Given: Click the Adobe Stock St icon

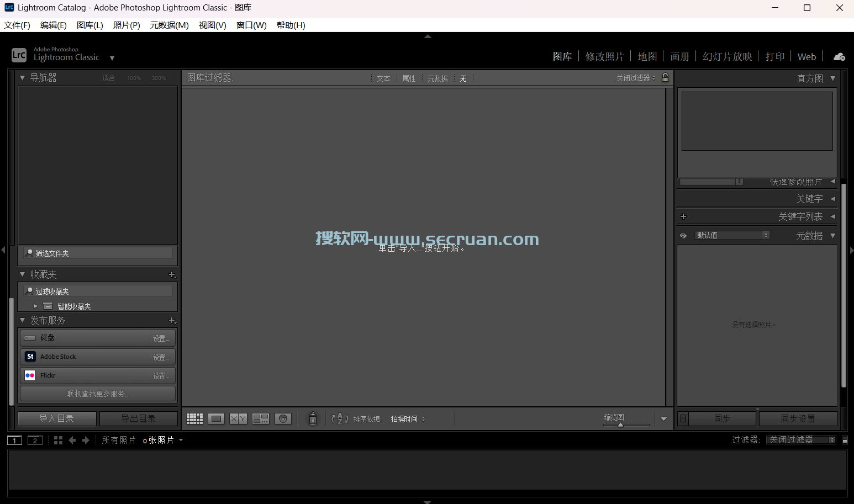Looking at the screenshot, I should 30,357.
